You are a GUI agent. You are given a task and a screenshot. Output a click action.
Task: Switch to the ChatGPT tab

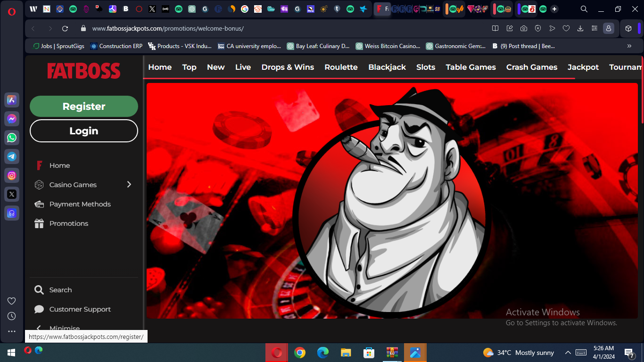191,9
